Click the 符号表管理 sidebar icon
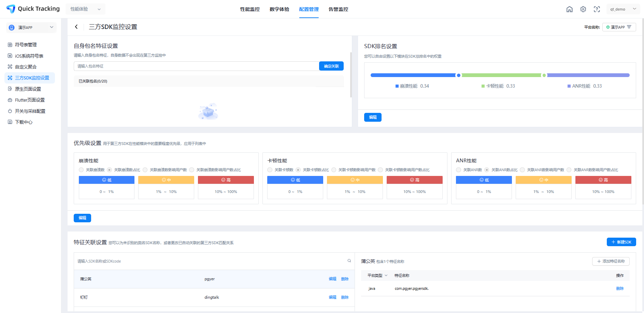The width and height of the screenshot is (644, 313). pyautogui.click(x=10, y=45)
